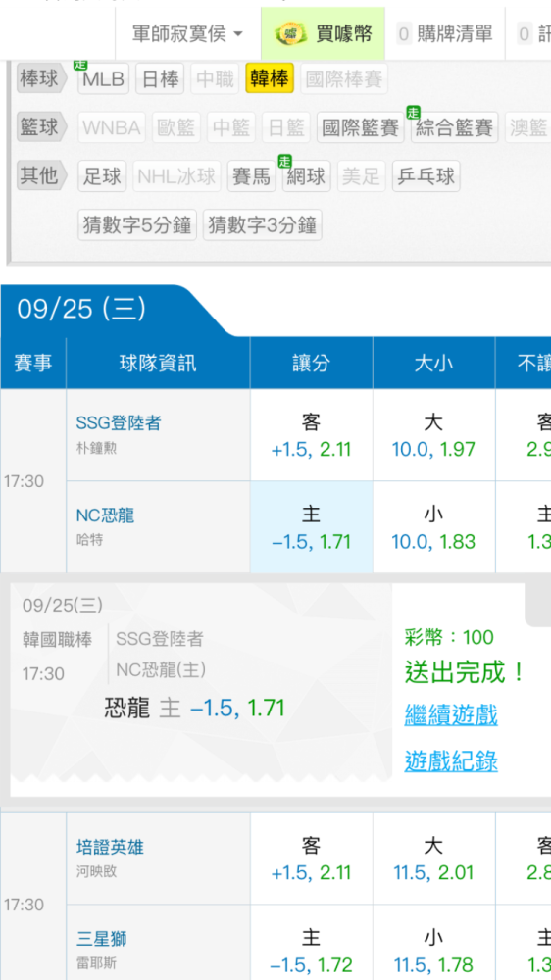Select 國際籃賽 league
This screenshot has width=551, height=980.
pos(360,127)
